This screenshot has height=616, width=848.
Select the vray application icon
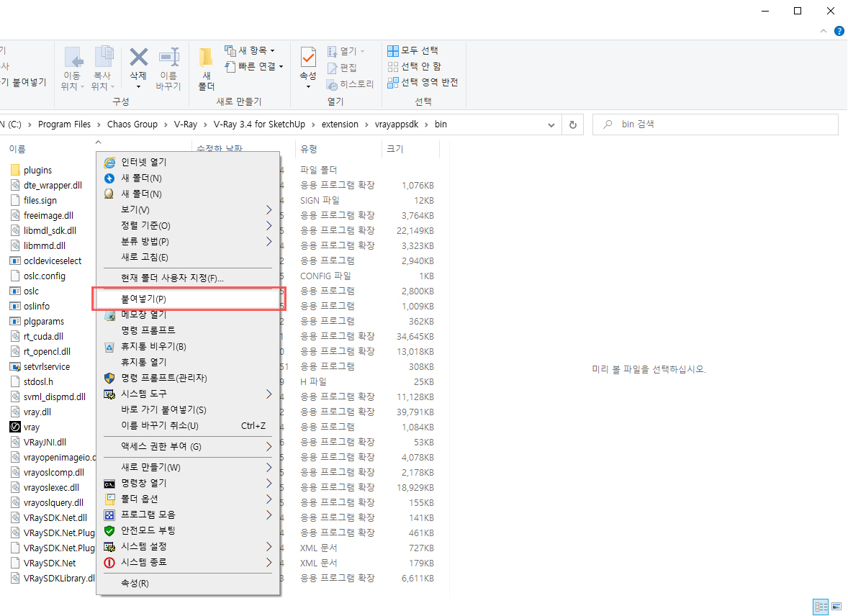click(15, 427)
